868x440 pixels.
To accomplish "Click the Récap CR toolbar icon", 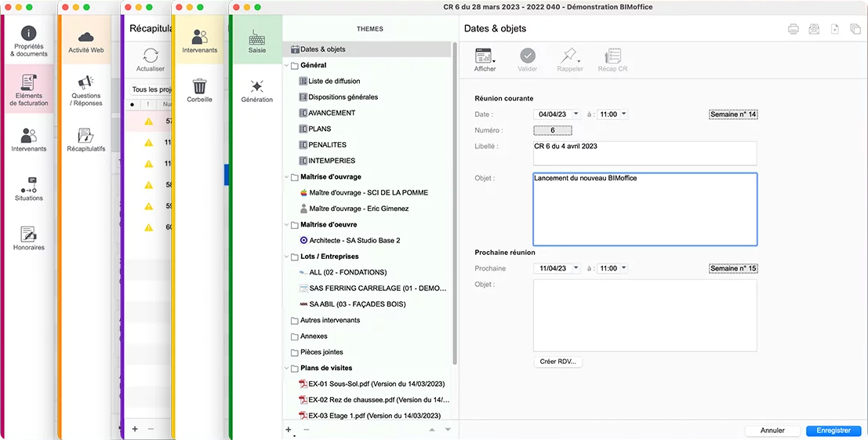I will [x=612, y=57].
